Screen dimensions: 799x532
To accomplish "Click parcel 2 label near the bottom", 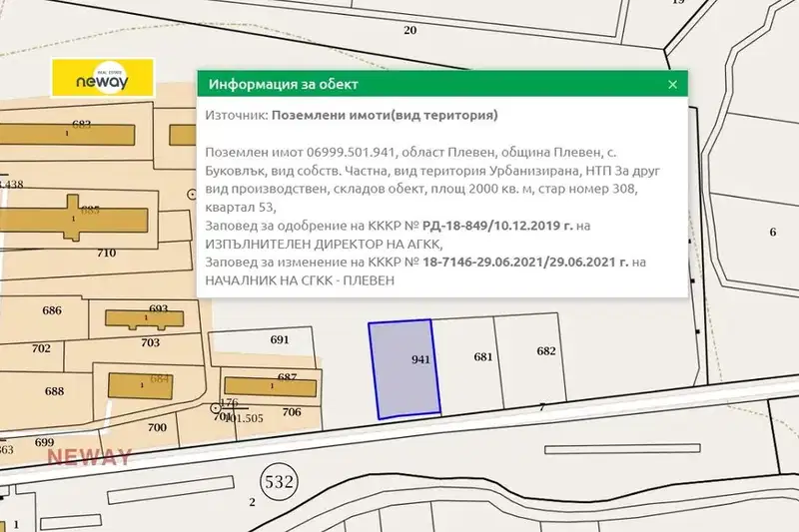I will pos(253,502).
